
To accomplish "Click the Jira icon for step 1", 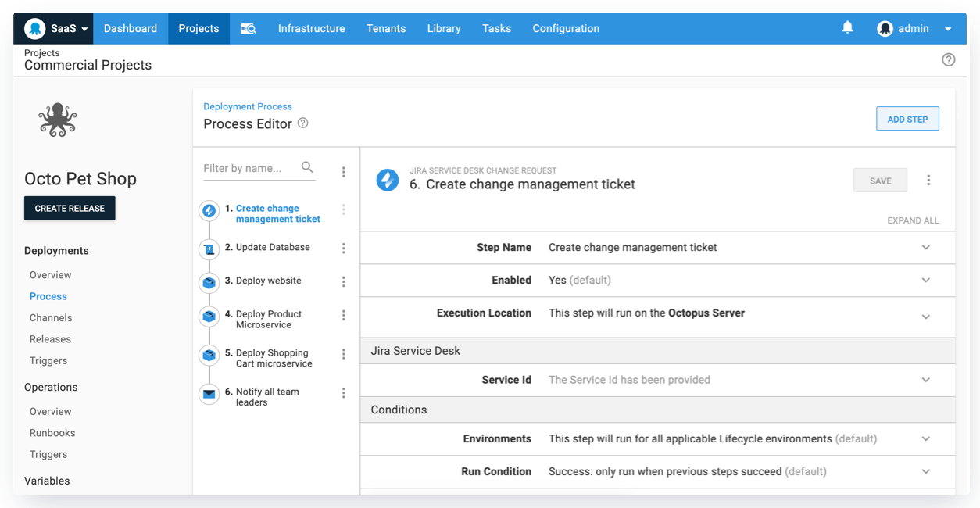I will coord(209,210).
